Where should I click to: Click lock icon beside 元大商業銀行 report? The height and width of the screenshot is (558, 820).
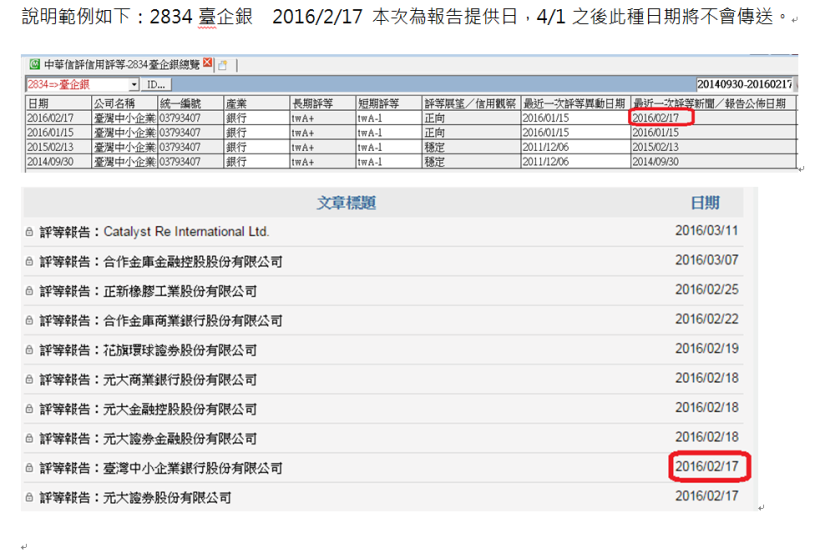pyautogui.click(x=29, y=379)
